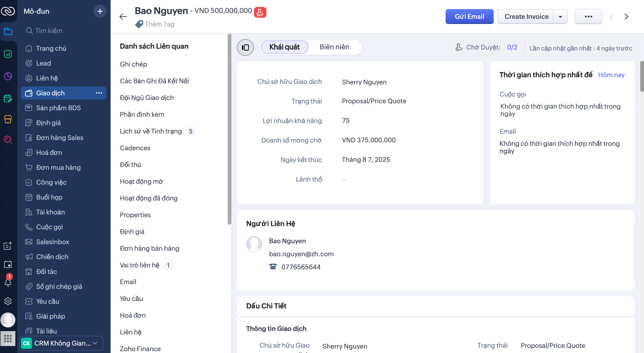
Task: Click the Chờ Duyệt stamp icon
Action: click(x=459, y=47)
